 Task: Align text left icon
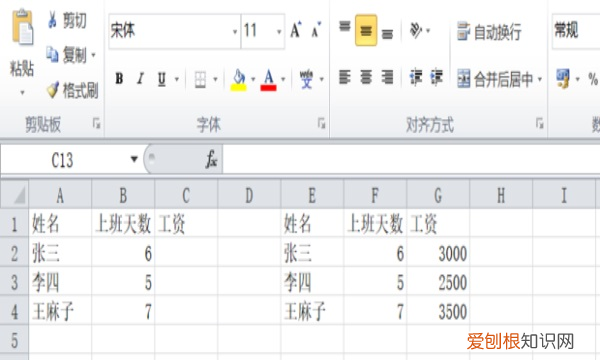[345, 77]
